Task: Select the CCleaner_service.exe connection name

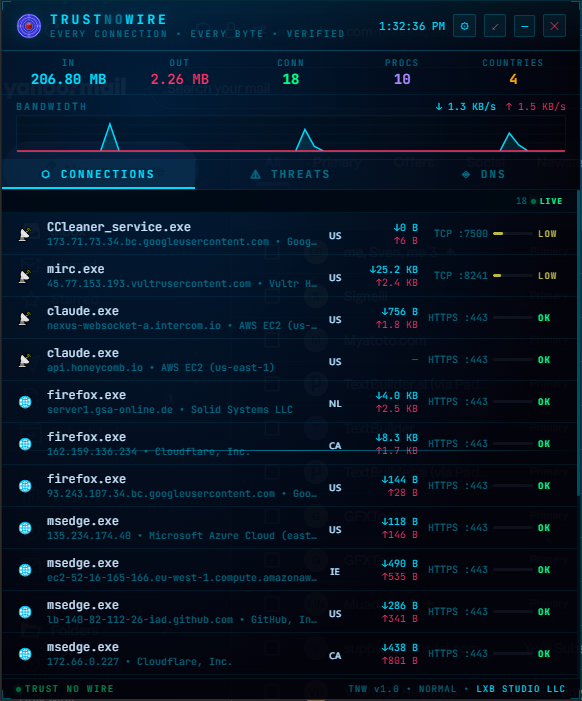Action: click(x=119, y=227)
